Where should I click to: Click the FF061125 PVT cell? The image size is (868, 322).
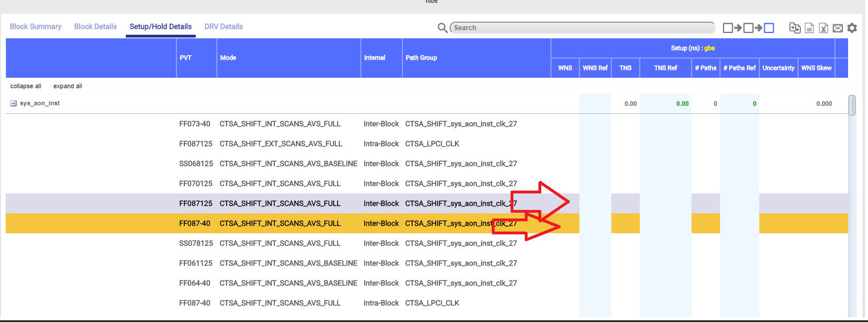pos(196,263)
